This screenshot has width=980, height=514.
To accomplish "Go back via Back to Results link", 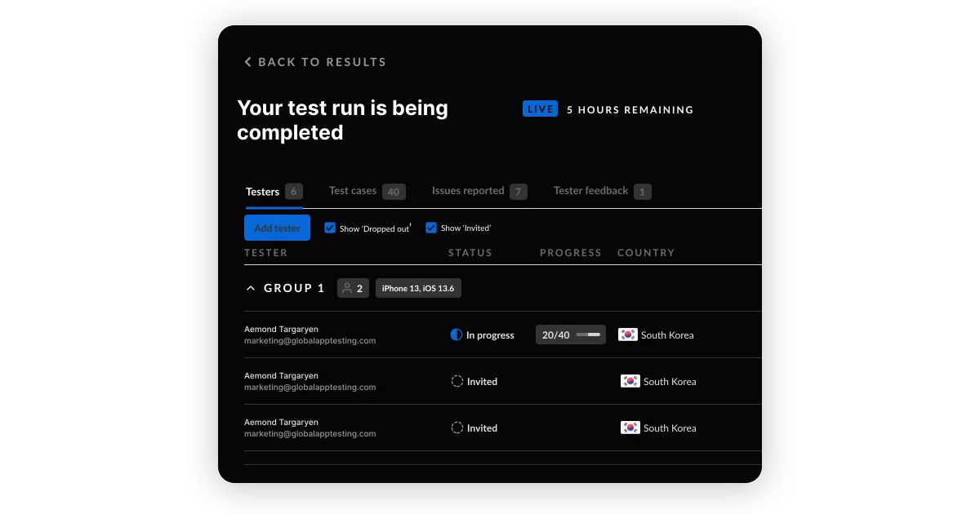I will 322,62.
